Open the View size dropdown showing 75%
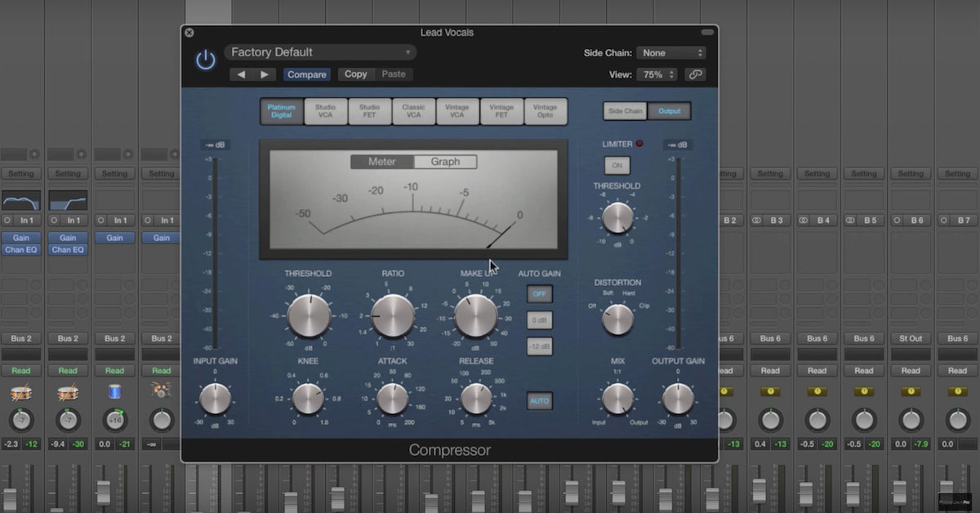980x513 pixels. click(657, 74)
